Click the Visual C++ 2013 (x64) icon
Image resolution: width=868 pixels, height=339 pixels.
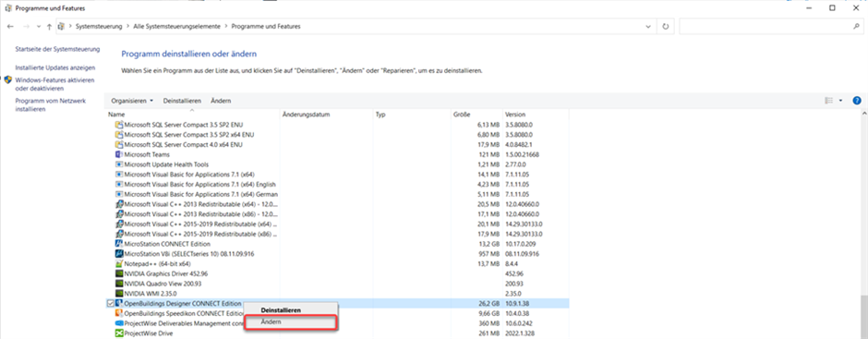pos(118,204)
